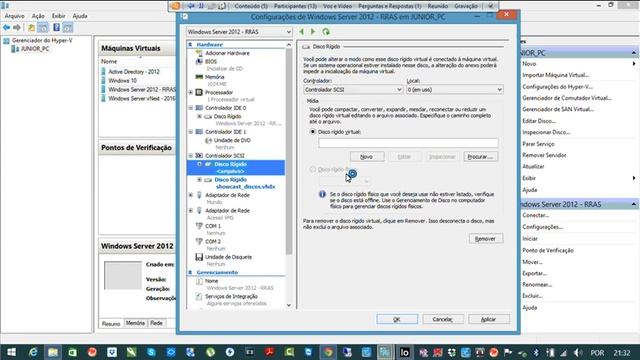Click the forward arrow in Hyper-V toolbar
Image resolution: width=640 pixels, height=360 pixels.
coord(17,27)
